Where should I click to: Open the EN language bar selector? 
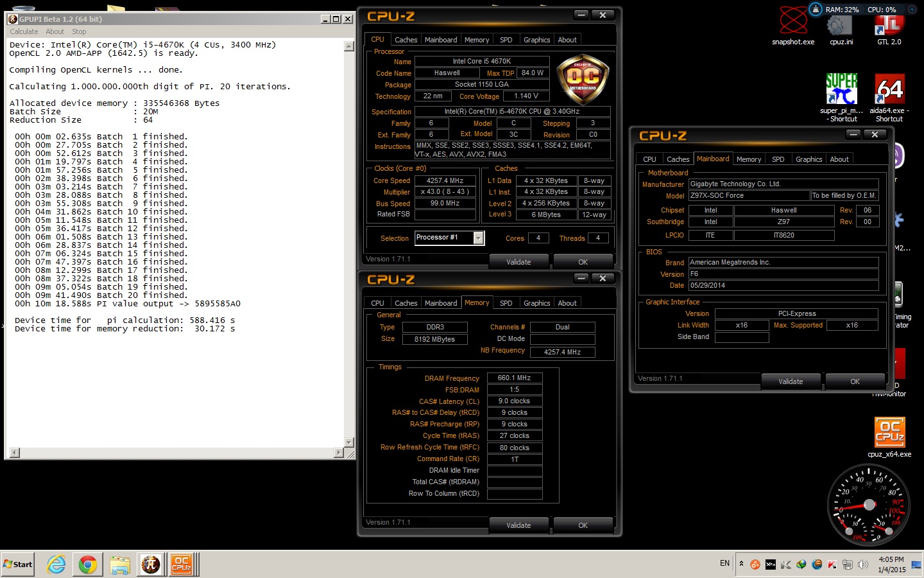click(x=724, y=563)
